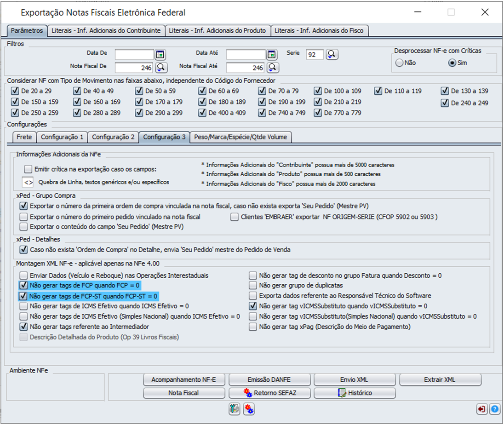
Task: Uncheck De 40 a 49 movement range
Action: pos(77,91)
